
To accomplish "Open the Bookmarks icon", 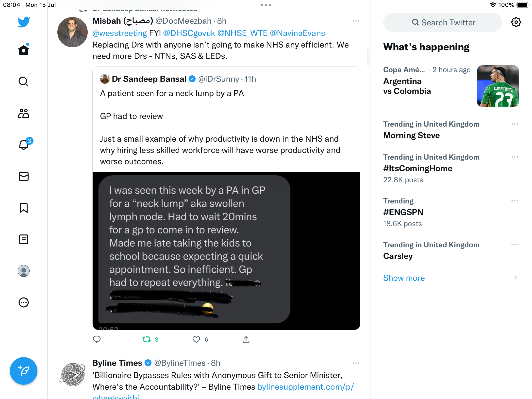I will [x=24, y=208].
